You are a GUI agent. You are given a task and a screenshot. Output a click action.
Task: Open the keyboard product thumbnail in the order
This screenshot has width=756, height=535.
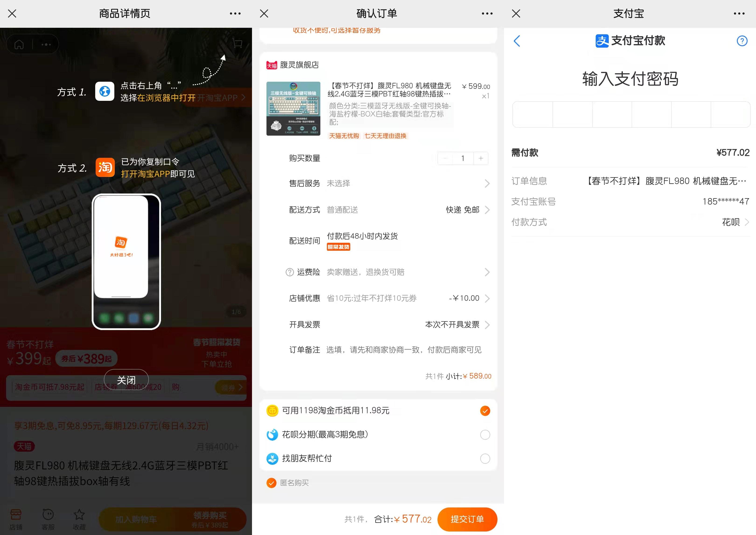[x=293, y=108]
